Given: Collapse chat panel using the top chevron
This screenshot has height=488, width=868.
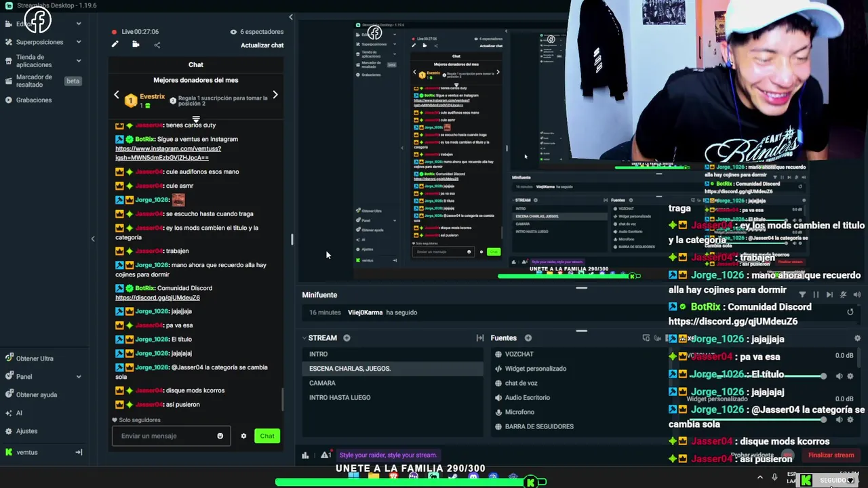Looking at the screenshot, I should pyautogui.click(x=291, y=17).
